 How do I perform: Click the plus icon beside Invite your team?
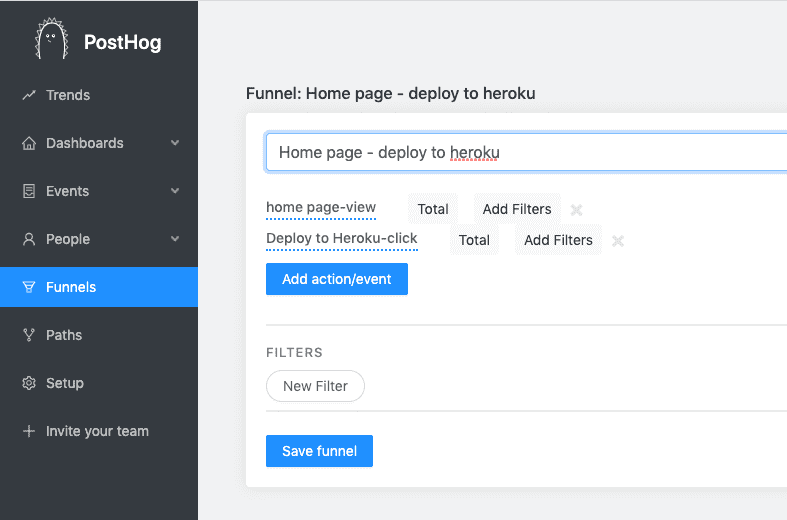(29, 431)
